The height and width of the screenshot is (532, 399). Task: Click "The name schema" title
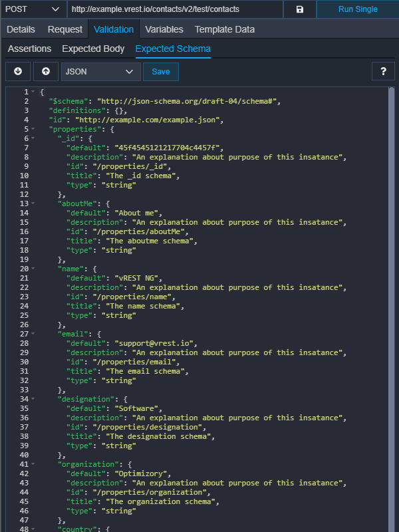pos(143,306)
